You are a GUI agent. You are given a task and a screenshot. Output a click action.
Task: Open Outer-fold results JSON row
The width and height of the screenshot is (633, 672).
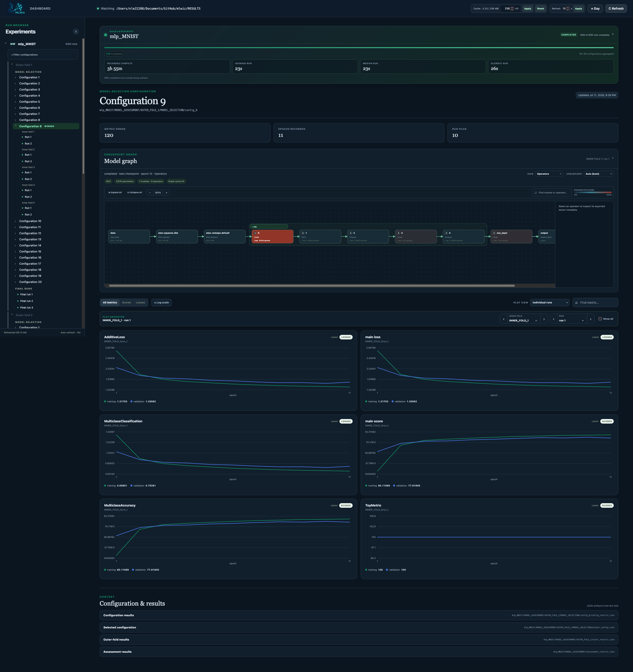coord(358,640)
